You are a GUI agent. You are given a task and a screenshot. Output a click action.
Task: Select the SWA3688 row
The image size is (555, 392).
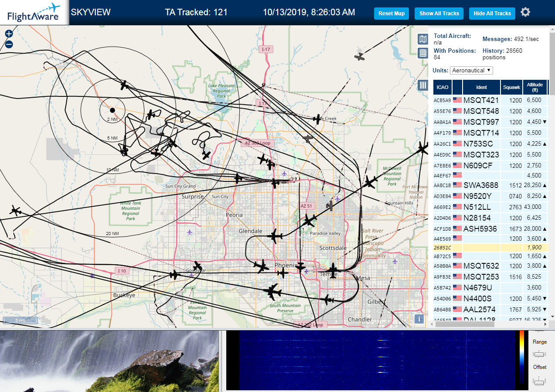pyautogui.click(x=490, y=185)
